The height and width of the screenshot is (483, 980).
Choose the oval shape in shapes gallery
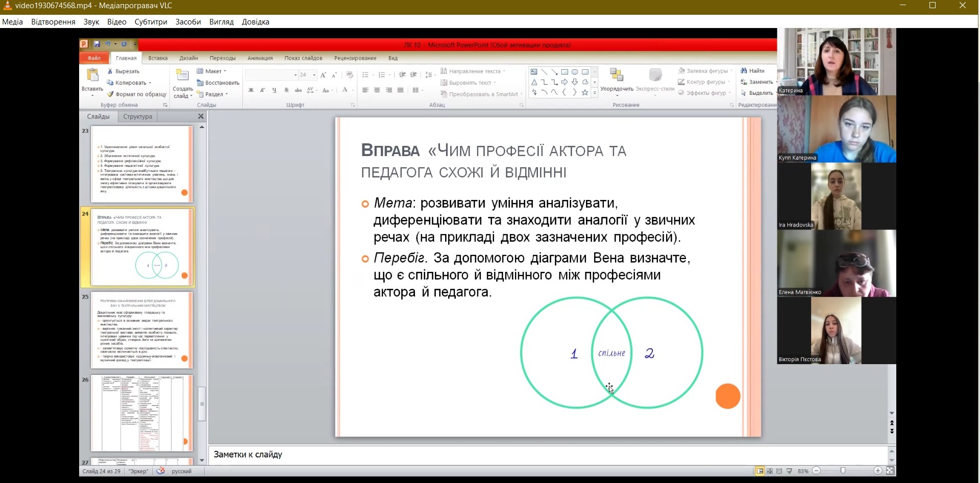point(575,72)
